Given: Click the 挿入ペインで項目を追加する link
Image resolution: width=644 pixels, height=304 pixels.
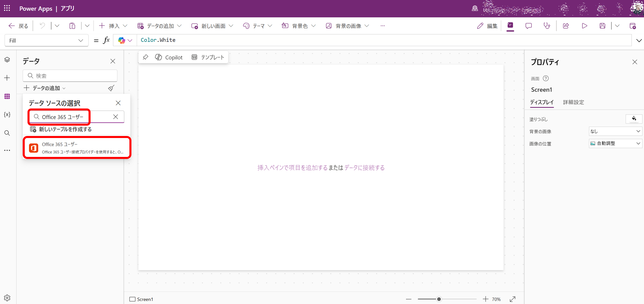Looking at the screenshot, I should (292, 168).
